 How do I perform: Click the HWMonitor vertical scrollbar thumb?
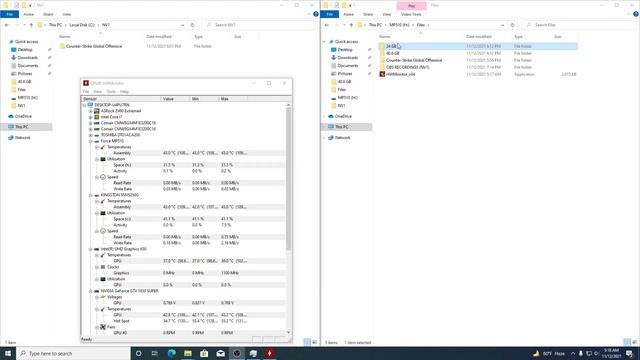coord(289,179)
